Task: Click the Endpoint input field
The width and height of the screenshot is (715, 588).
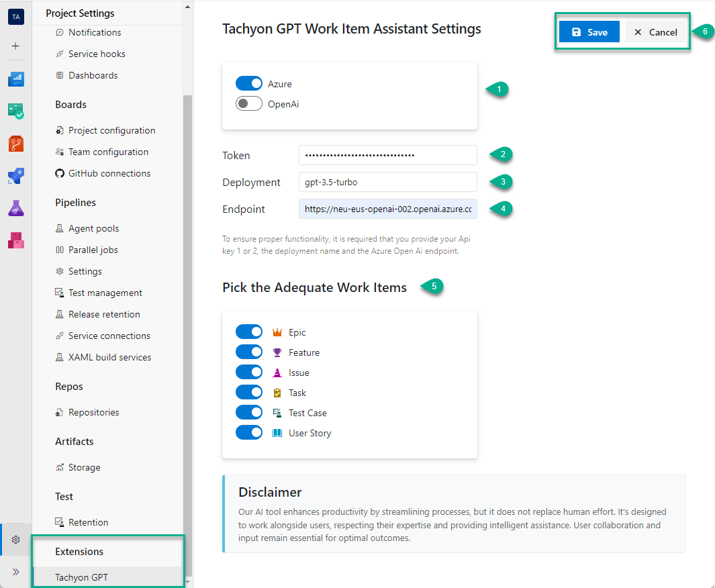Action: 387,209
